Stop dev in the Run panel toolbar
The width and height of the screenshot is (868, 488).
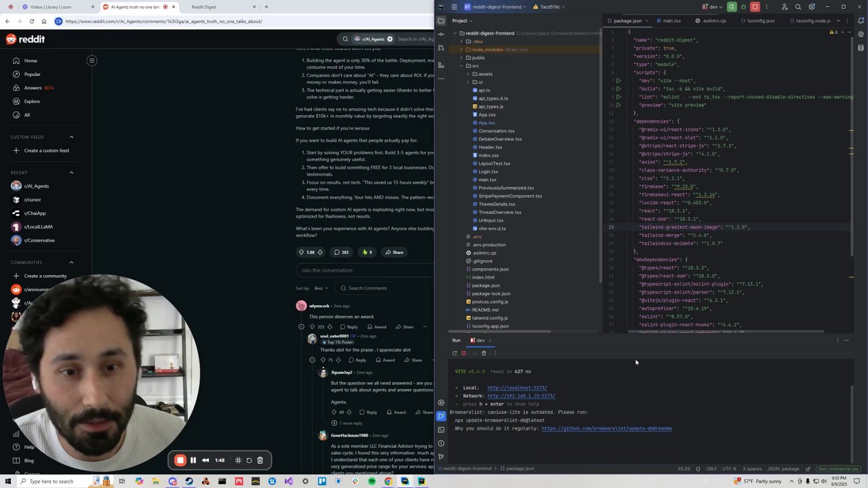pyautogui.click(x=464, y=353)
